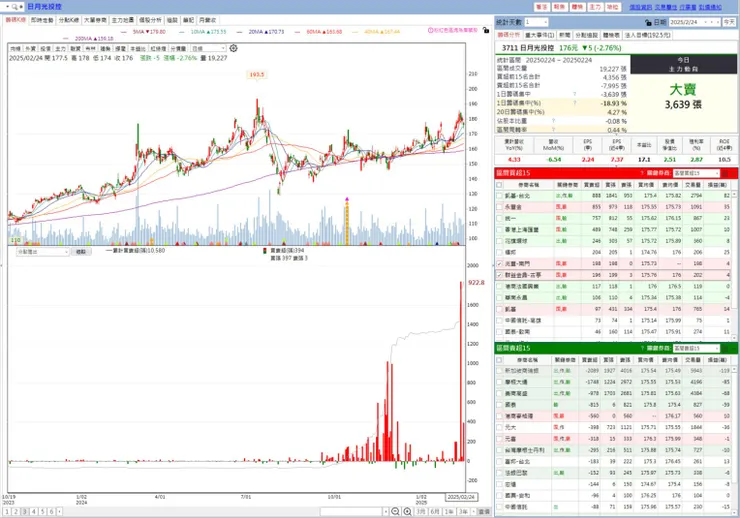Click question mark in green 賣超15 header
This screenshot has height=518, width=740.
[x=642, y=348]
